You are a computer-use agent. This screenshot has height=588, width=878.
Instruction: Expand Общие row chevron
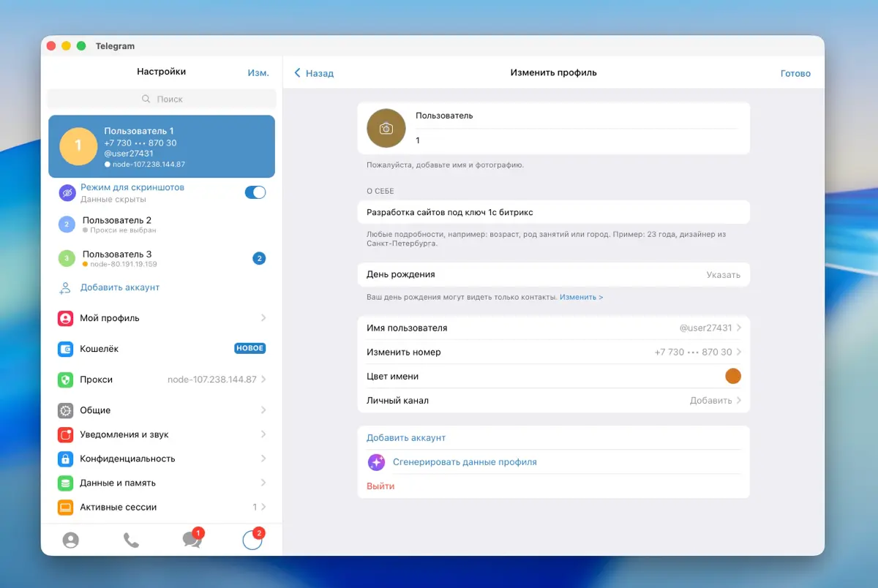pos(263,410)
